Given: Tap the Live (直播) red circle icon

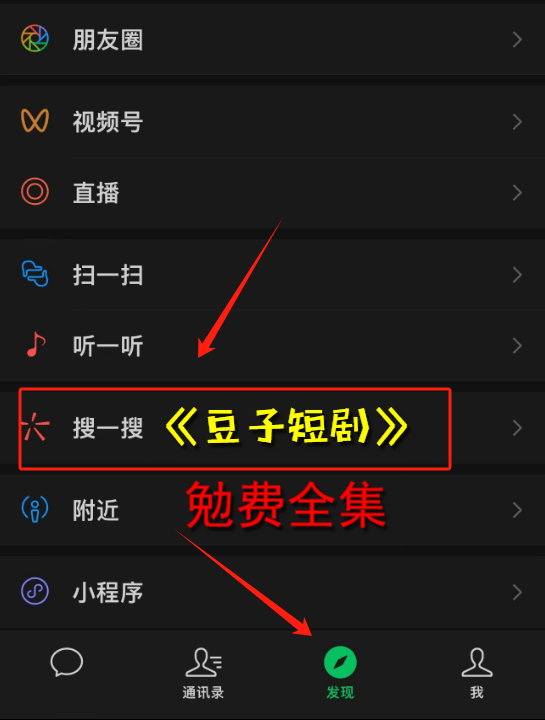Looking at the screenshot, I should (35, 191).
